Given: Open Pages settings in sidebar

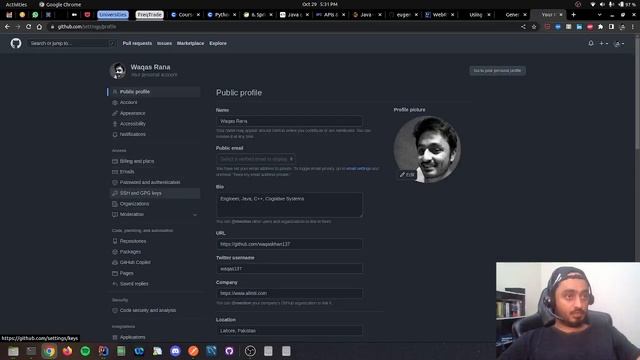Looking at the screenshot, I should pyautogui.click(x=156, y=273).
